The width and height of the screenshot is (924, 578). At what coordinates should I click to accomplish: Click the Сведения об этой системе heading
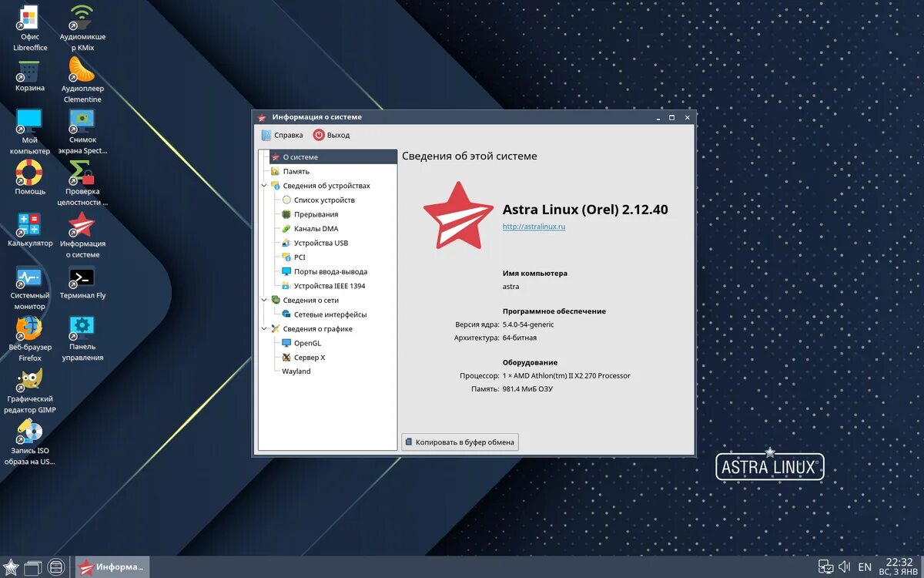(x=470, y=156)
